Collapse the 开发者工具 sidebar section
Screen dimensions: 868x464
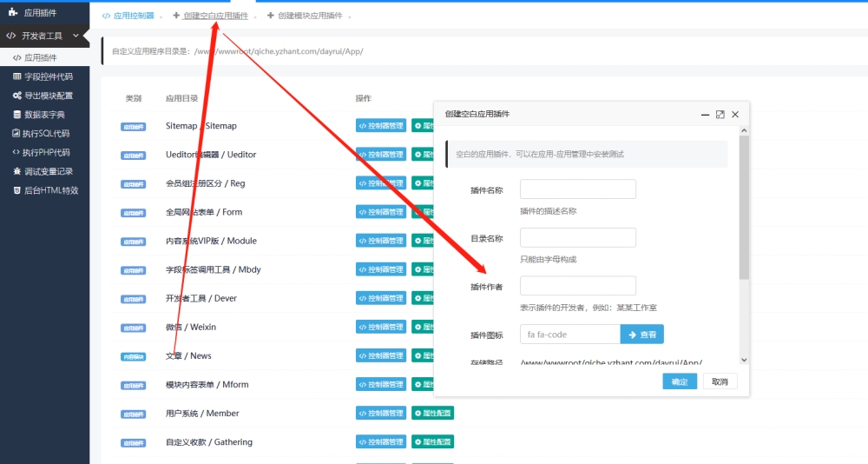point(44,36)
